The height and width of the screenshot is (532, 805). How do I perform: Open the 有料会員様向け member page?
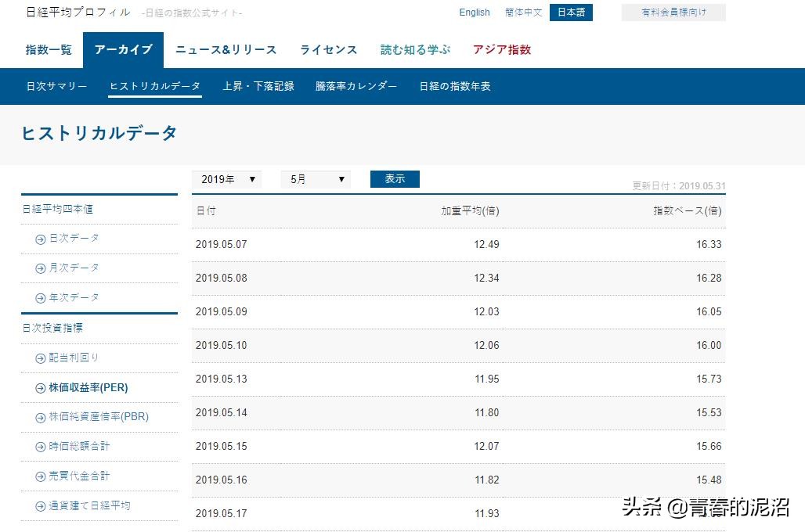pos(673,13)
